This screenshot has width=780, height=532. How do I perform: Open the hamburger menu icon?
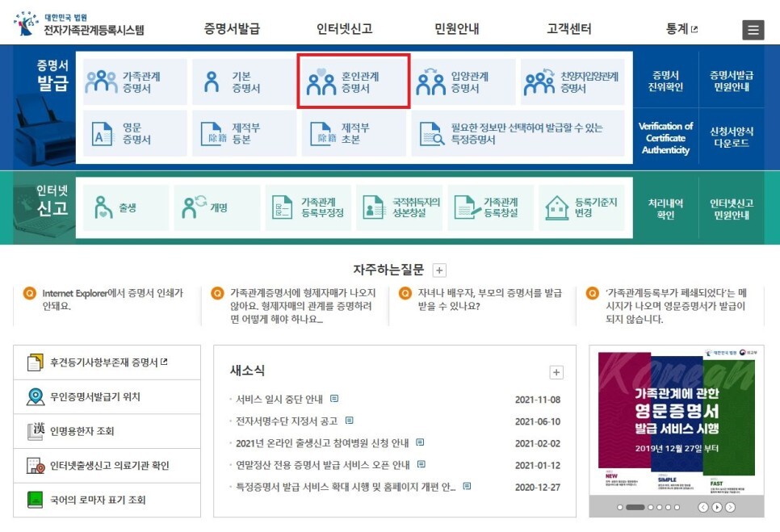753,30
